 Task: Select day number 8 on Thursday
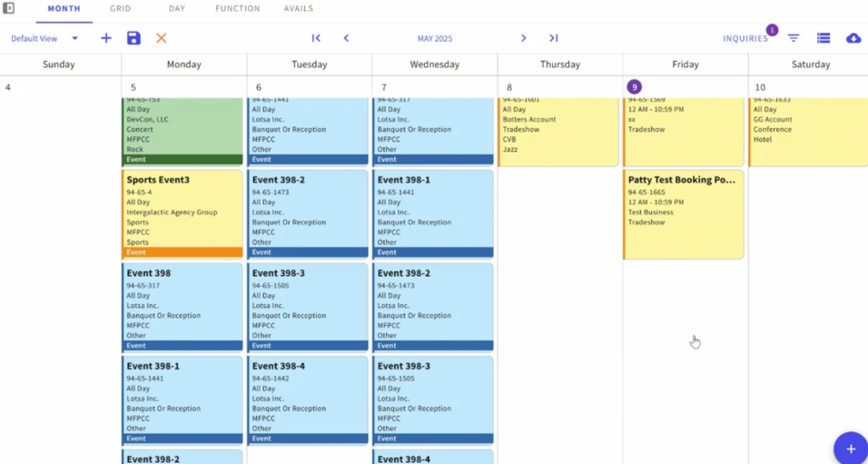[x=509, y=87]
